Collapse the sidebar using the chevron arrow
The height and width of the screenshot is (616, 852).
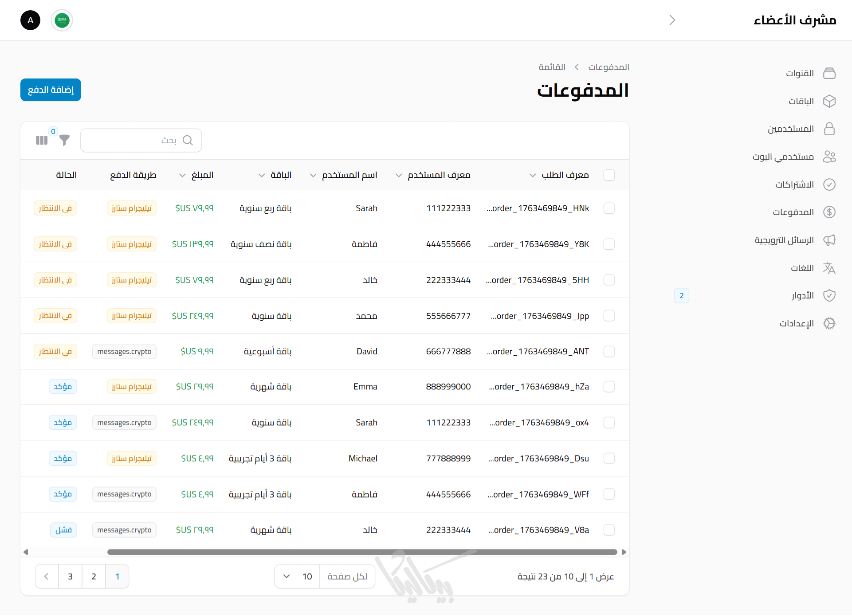(672, 20)
